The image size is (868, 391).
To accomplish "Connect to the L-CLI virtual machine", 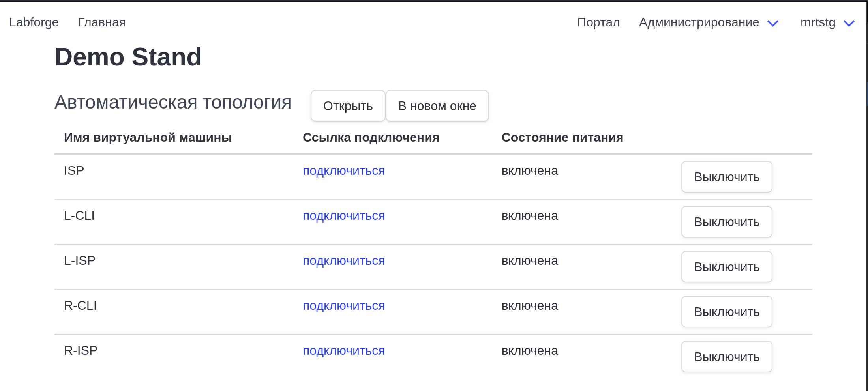I will click(x=343, y=216).
